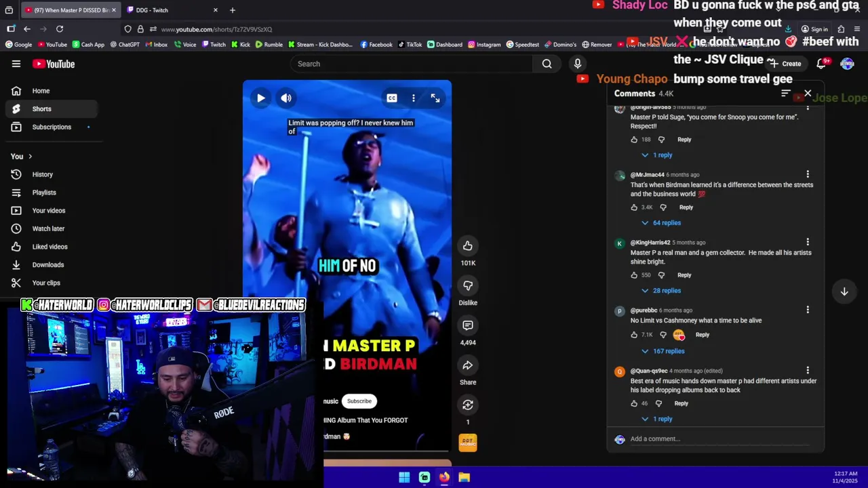This screenshot has width=868, height=488.
Task: Open the notifications bell
Action: tap(821, 64)
